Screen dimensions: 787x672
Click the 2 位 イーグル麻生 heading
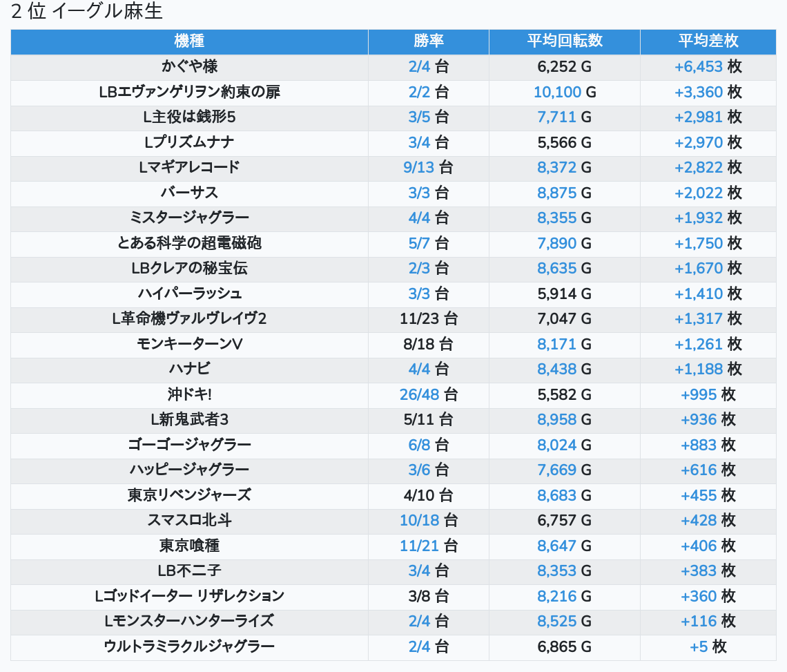[x=86, y=12]
